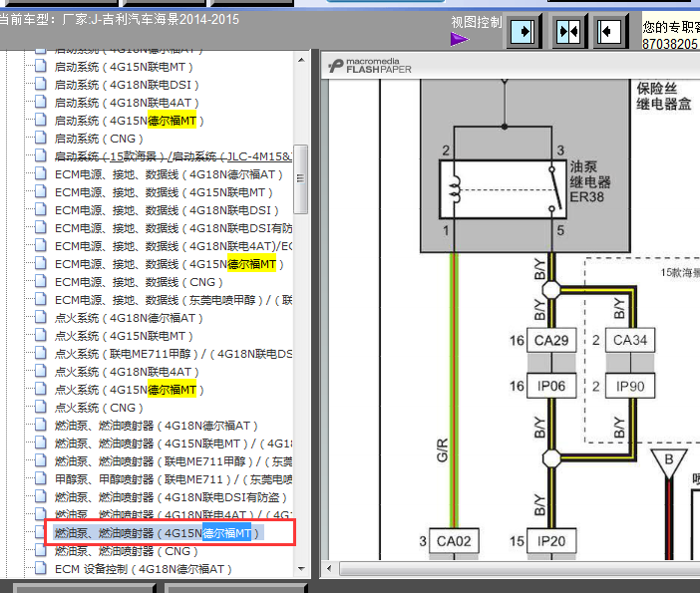Image resolution: width=700 pixels, height=593 pixels.
Task: Click connector IP06 in diagram
Action: pos(551,386)
